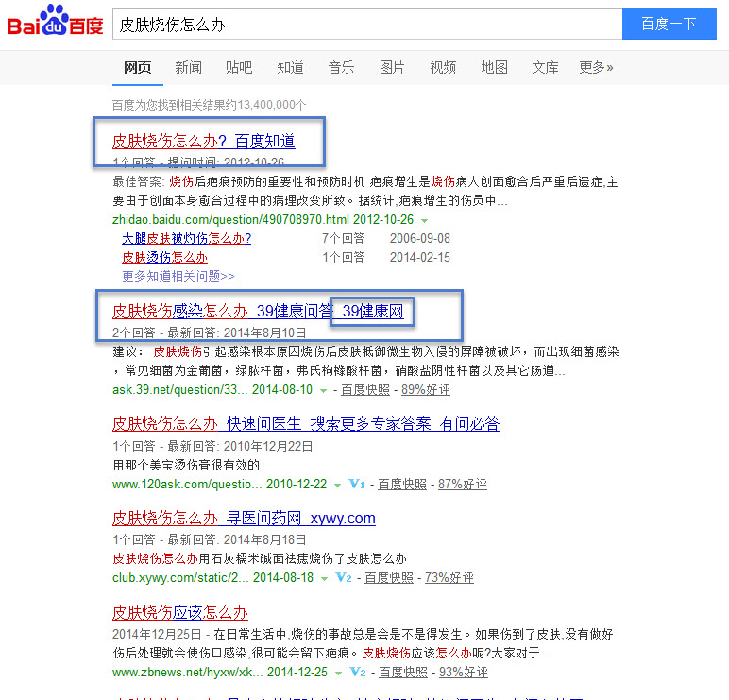This screenshot has height=700, width=729.
Task: Click the V1 badge on 120ask result
Action: click(357, 485)
